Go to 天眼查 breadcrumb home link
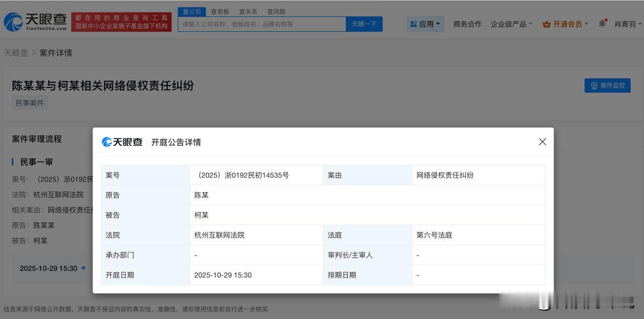Viewport: 644px width, 319px height. [x=16, y=53]
